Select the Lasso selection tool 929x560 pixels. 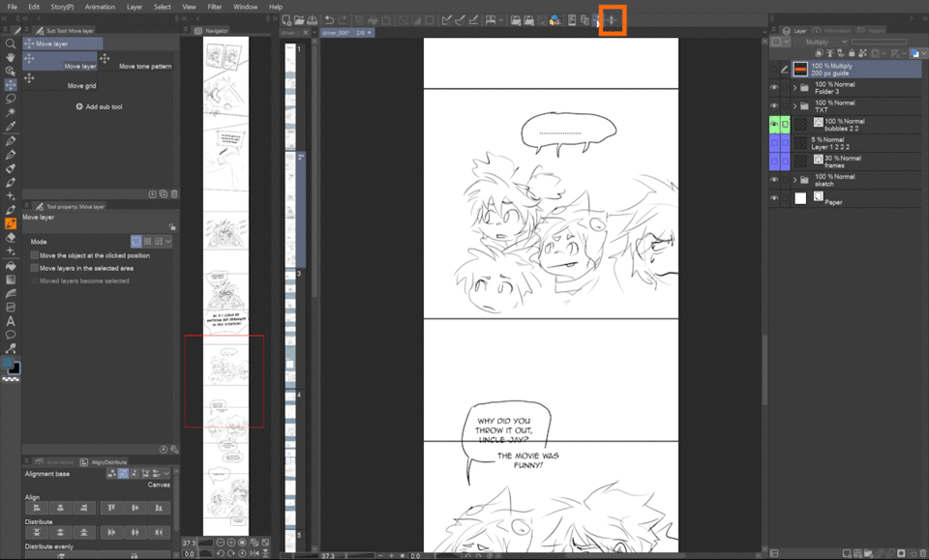click(x=10, y=99)
